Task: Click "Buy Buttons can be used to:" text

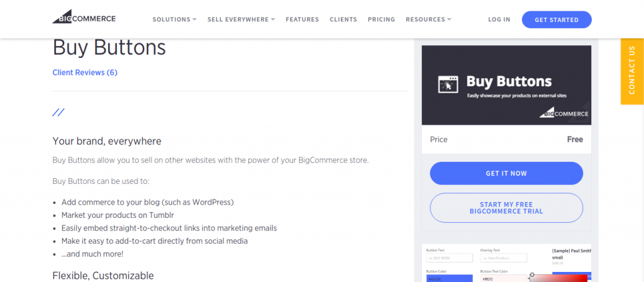Action: (x=101, y=181)
